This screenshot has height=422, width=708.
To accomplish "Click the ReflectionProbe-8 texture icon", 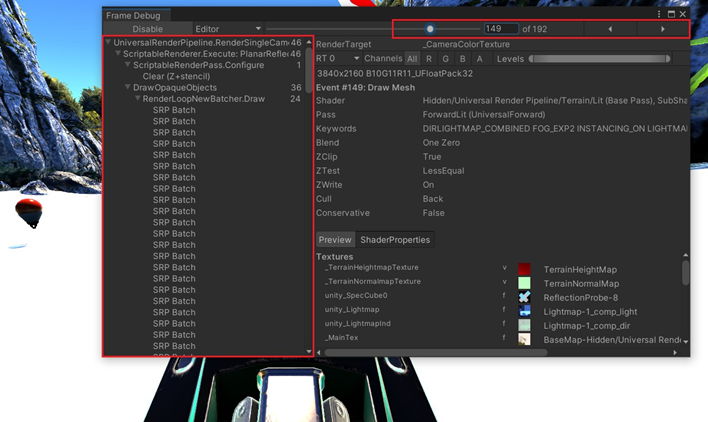I will coord(524,297).
